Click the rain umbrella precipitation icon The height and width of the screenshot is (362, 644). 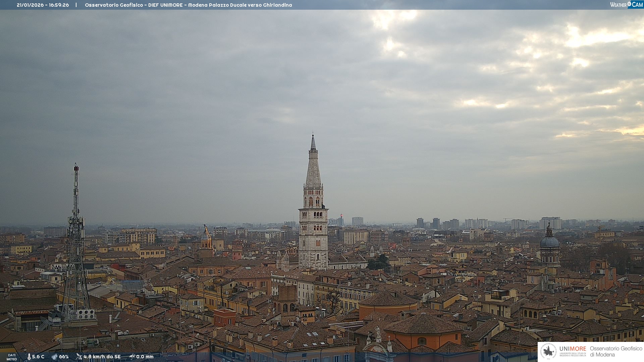pyautogui.click(x=132, y=357)
